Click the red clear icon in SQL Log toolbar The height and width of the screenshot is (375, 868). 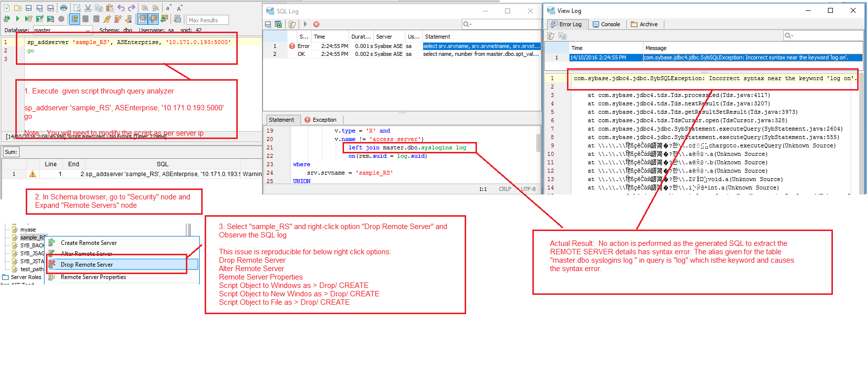(316, 24)
